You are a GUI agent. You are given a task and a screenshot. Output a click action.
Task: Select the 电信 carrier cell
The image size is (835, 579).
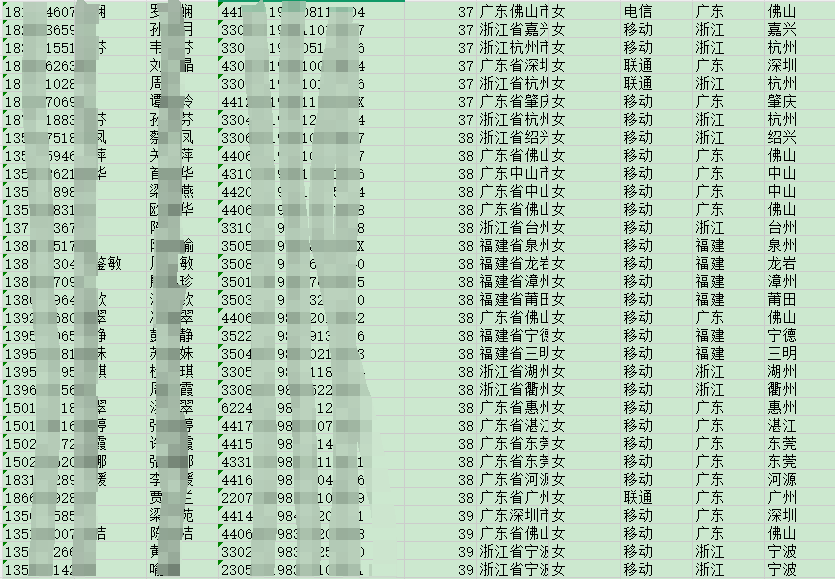638,12
